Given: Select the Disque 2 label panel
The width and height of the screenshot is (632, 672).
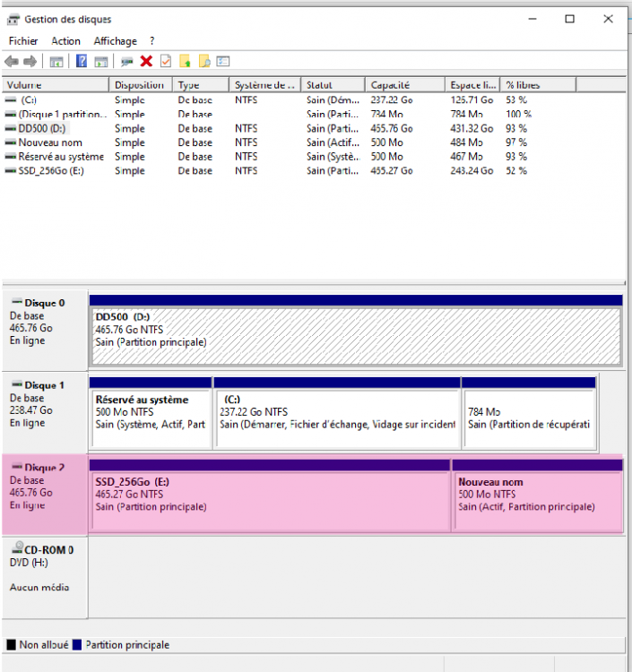Looking at the screenshot, I should click(x=45, y=495).
